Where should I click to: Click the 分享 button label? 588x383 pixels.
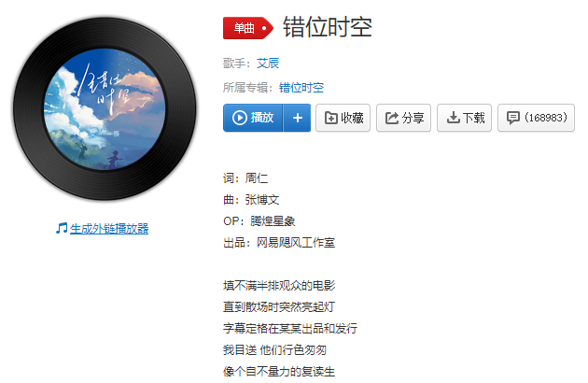click(413, 118)
